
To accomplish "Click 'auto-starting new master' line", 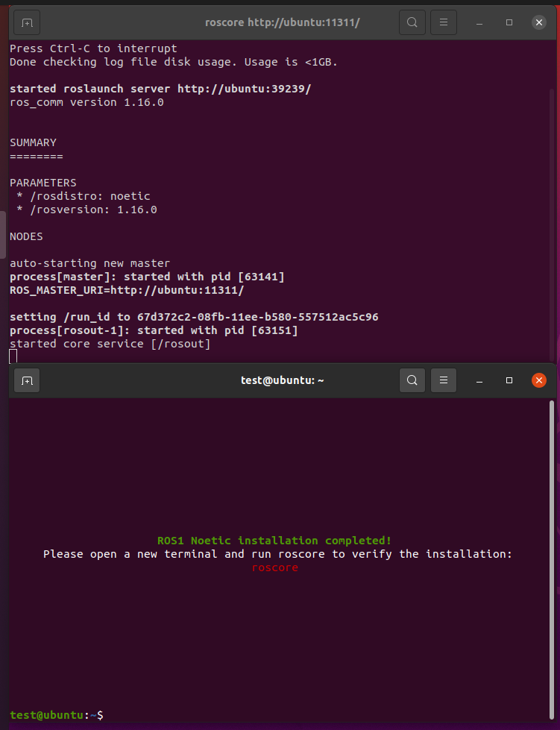I will [89, 263].
